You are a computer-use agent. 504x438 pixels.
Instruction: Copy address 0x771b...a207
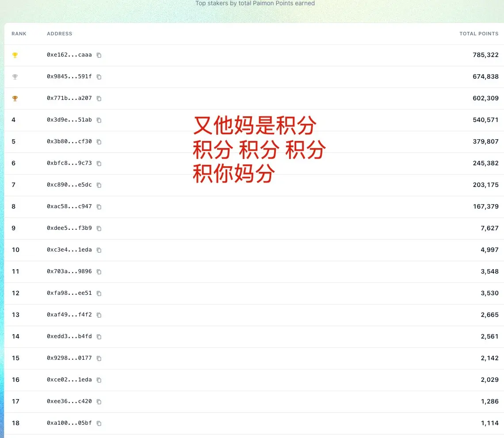pos(99,99)
